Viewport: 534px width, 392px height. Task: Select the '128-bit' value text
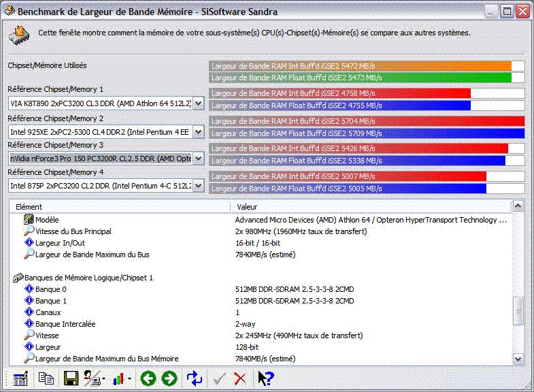coord(247,347)
